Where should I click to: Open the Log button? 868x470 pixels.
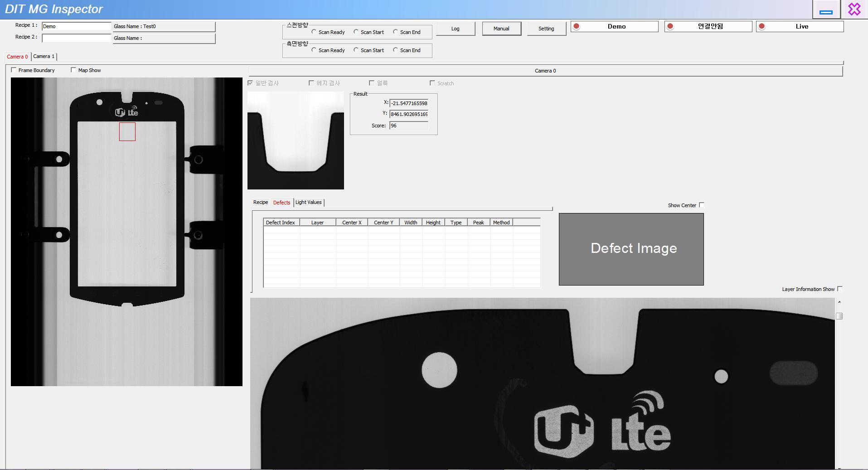click(456, 29)
